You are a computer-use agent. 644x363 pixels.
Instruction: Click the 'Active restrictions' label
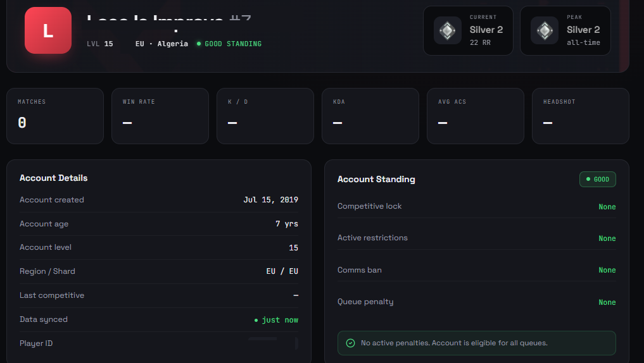pos(372,238)
